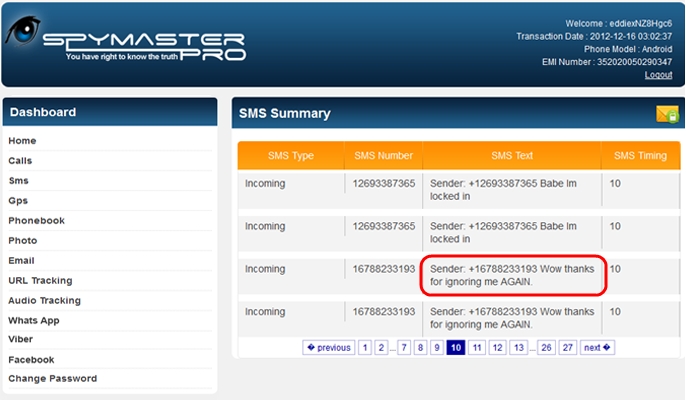Click the SpyMaster Pro eye logo
Viewport: 686px width, 401px height.
coord(23,31)
